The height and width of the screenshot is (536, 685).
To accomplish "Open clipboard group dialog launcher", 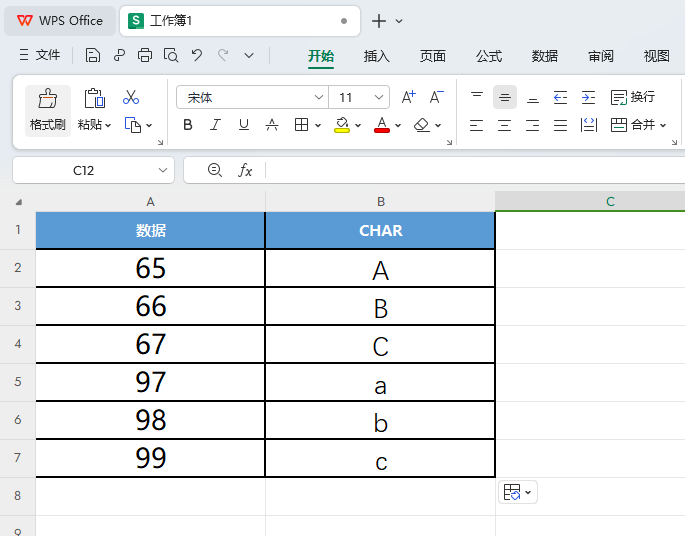I will pyautogui.click(x=160, y=142).
